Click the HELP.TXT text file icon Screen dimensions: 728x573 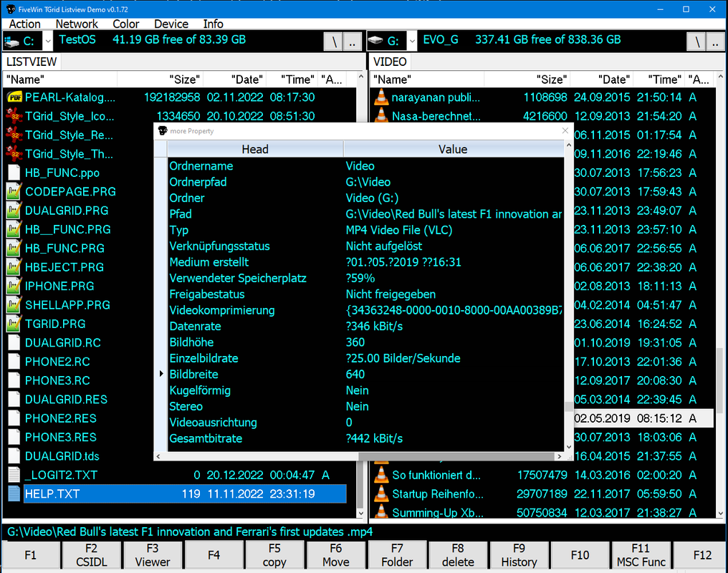tap(14, 493)
